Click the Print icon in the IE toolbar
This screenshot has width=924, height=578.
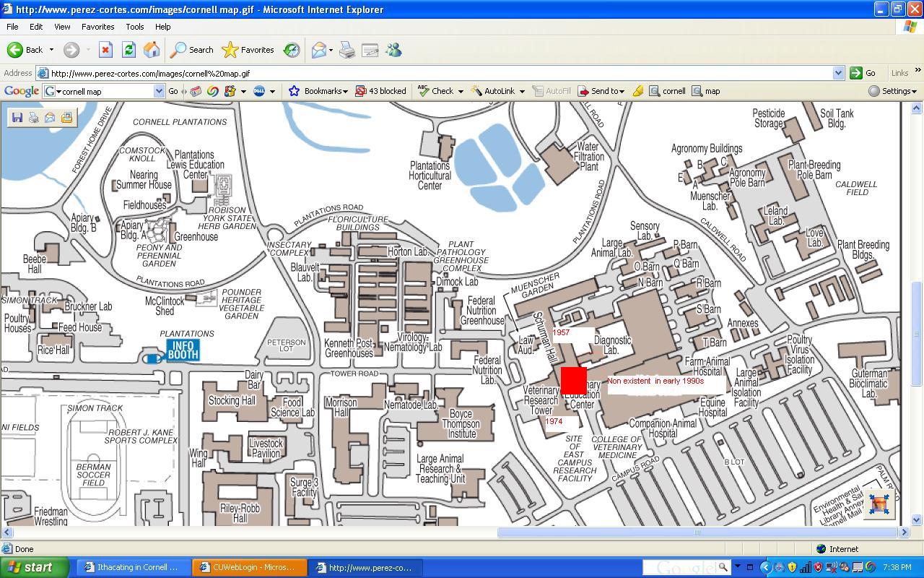click(x=347, y=50)
